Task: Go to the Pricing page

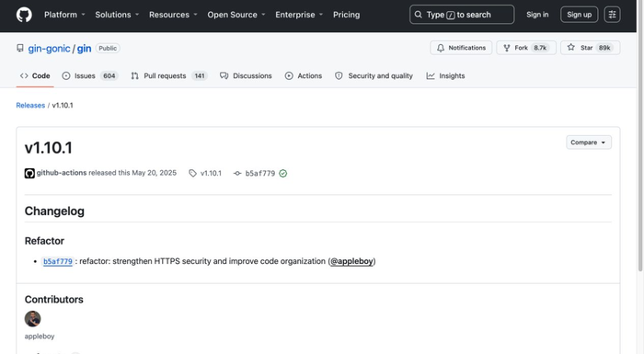Action: tap(346, 15)
